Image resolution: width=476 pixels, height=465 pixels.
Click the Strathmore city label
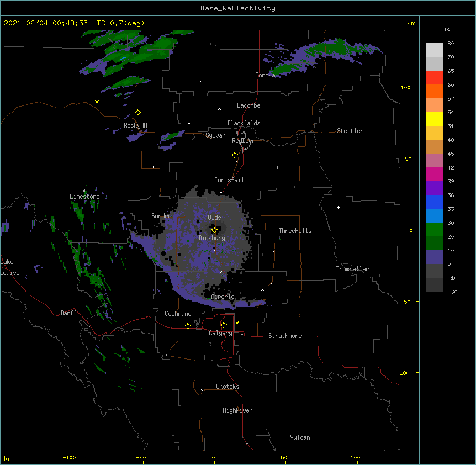point(285,336)
